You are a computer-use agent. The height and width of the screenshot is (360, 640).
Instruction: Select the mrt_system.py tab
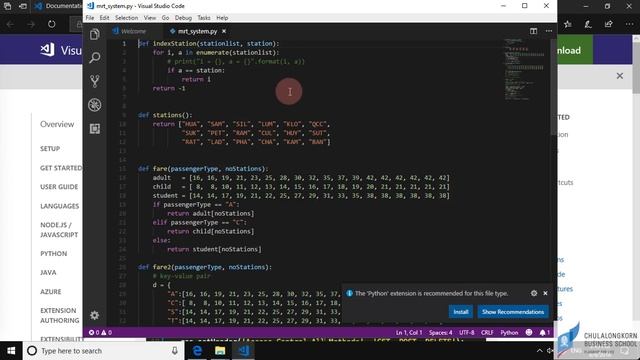pyautogui.click(x=198, y=31)
